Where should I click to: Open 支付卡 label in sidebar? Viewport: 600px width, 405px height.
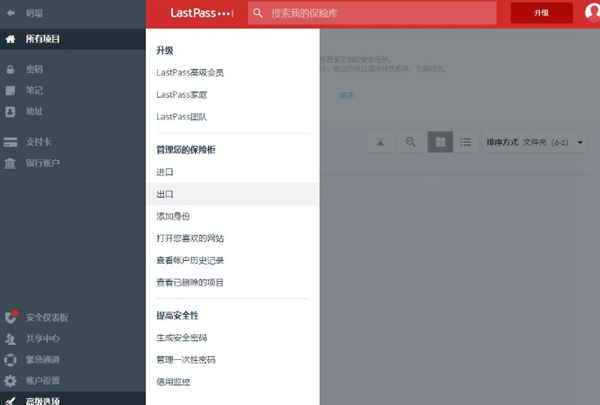tap(38, 142)
